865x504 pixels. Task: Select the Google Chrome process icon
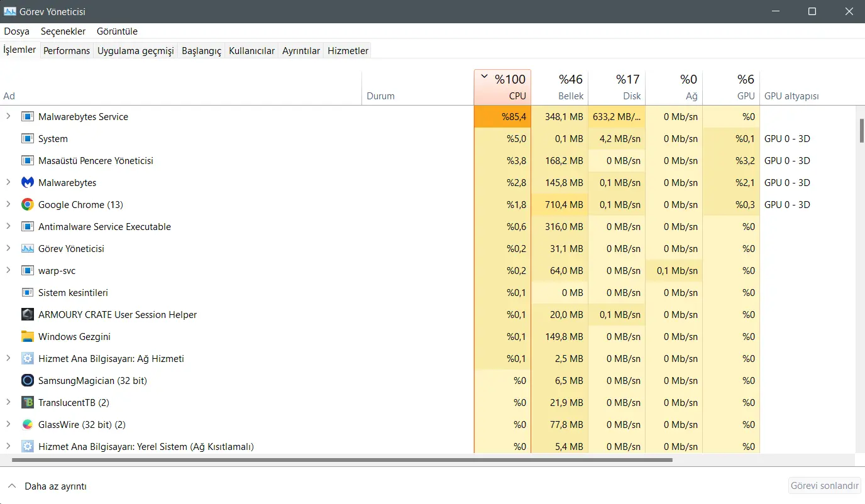point(28,205)
